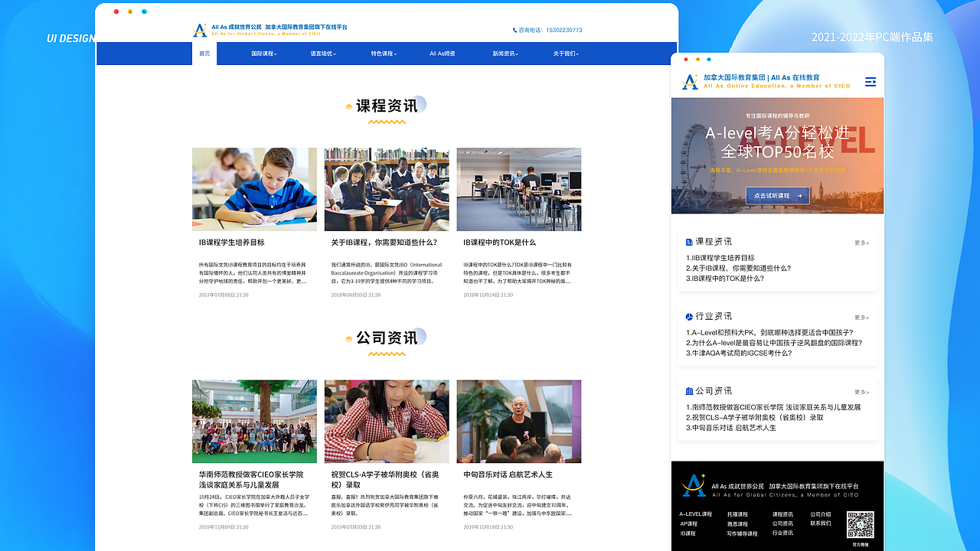Open 写作辅导课程 footer link
This screenshot has width=980, height=551.
pyautogui.click(x=742, y=533)
